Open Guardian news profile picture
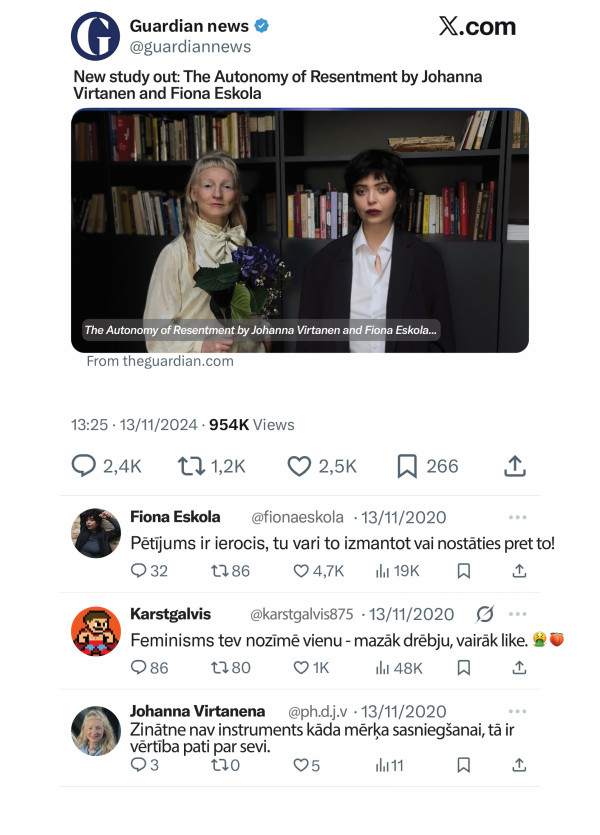 96,36
